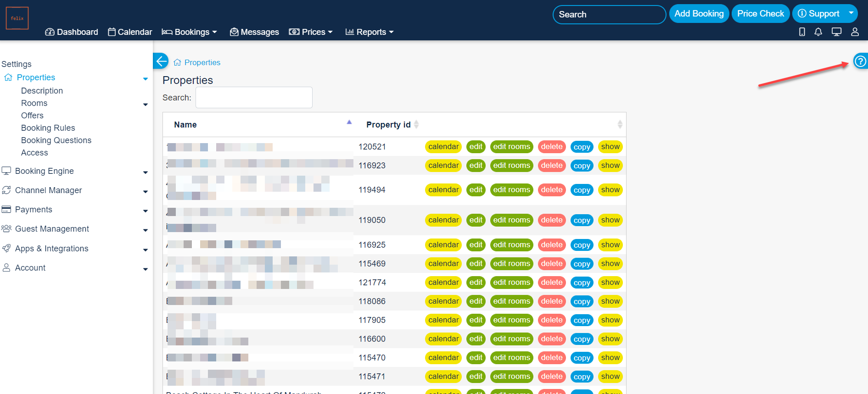Open Booking Rules in the sidebar
Viewport: 868px width, 394px height.
pyautogui.click(x=48, y=128)
